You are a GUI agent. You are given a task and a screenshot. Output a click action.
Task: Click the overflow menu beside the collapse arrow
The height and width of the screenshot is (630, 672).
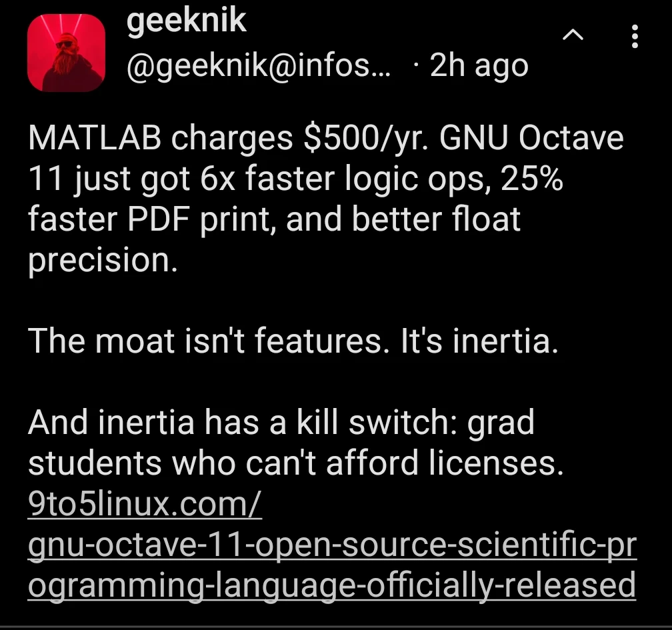[634, 37]
